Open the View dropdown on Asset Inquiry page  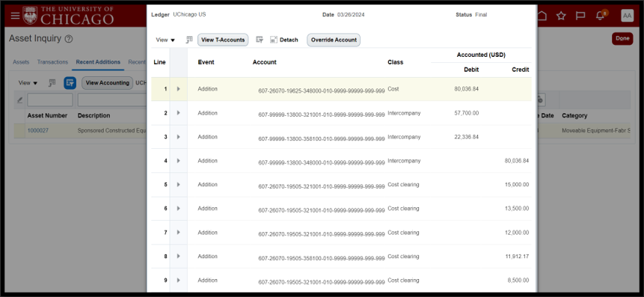28,82
